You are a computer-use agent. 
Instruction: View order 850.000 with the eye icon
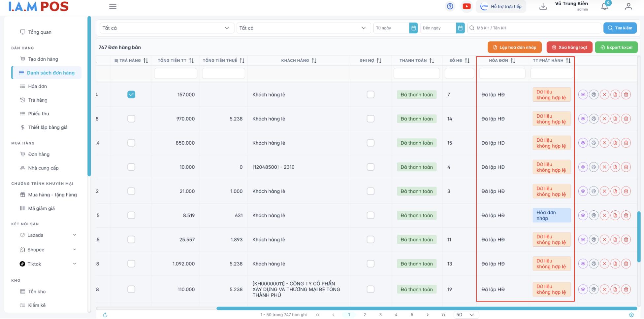[583, 143]
